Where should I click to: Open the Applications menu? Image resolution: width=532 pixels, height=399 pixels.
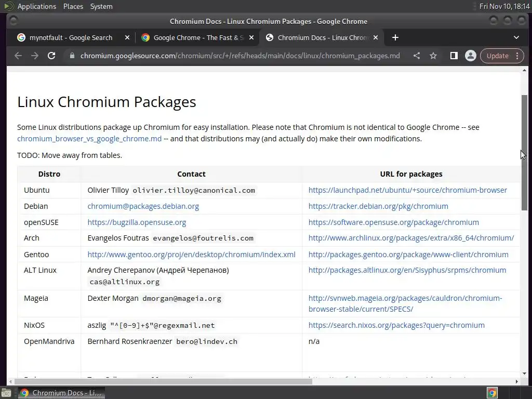click(37, 6)
